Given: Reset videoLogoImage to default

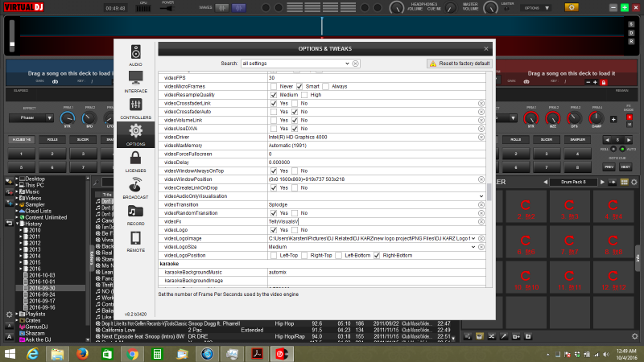Looking at the screenshot, I should click(481, 238).
